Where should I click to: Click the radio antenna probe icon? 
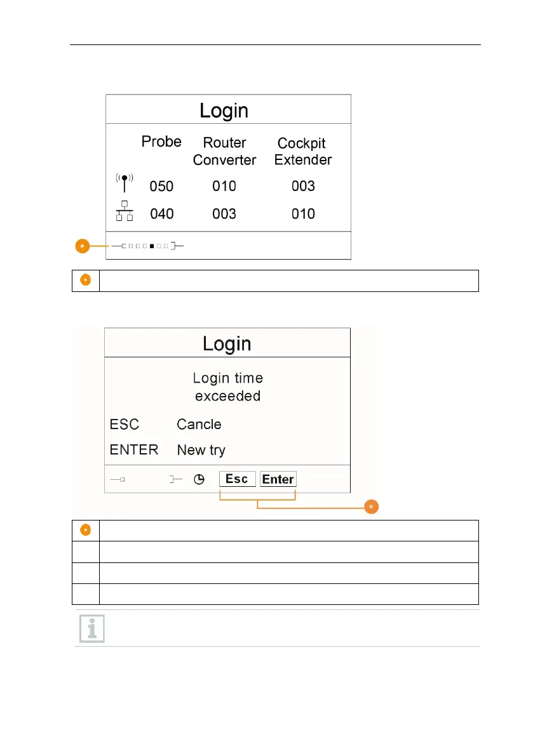click(x=125, y=183)
